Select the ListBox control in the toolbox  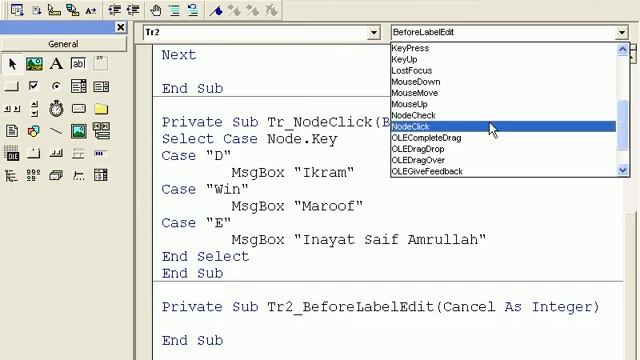coord(101,87)
